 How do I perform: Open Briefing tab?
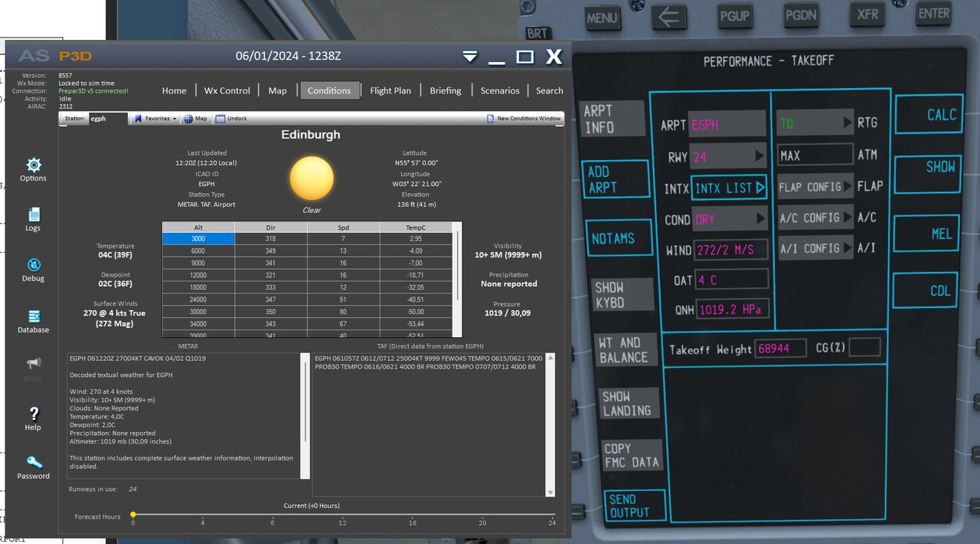click(446, 90)
